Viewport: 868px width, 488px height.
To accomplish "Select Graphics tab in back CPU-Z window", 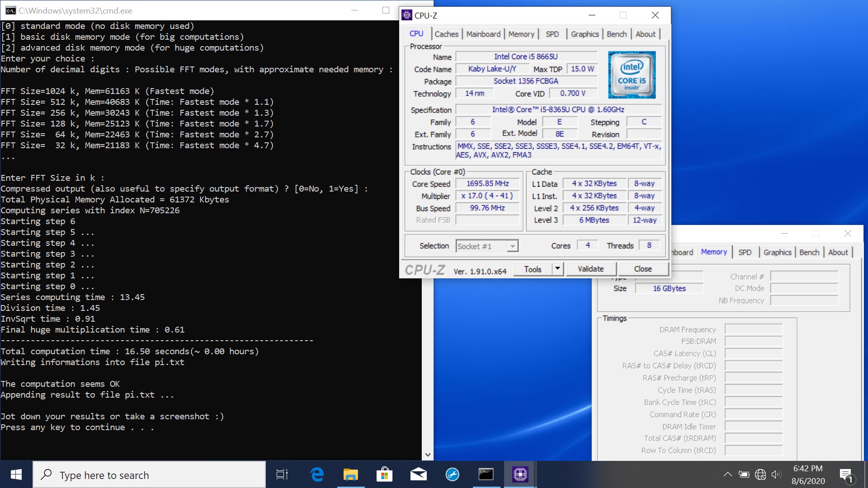I will pos(777,253).
